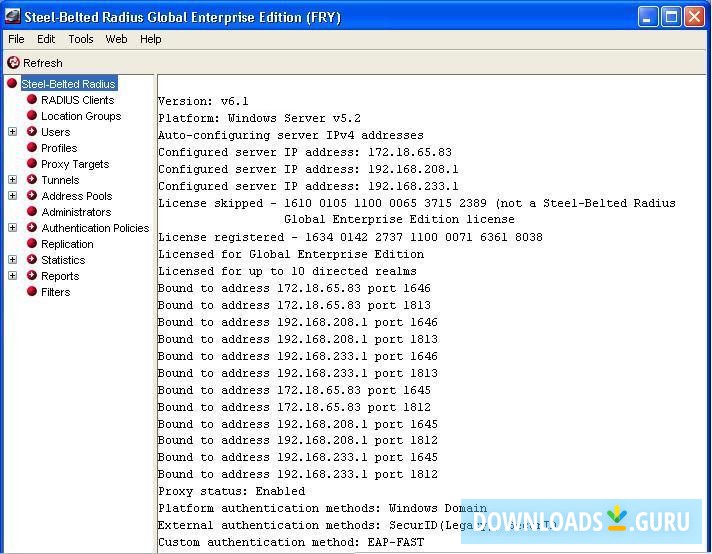Select Replication in the tree
Image resolution: width=712 pixels, height=554 pixels.
point(67,244)
